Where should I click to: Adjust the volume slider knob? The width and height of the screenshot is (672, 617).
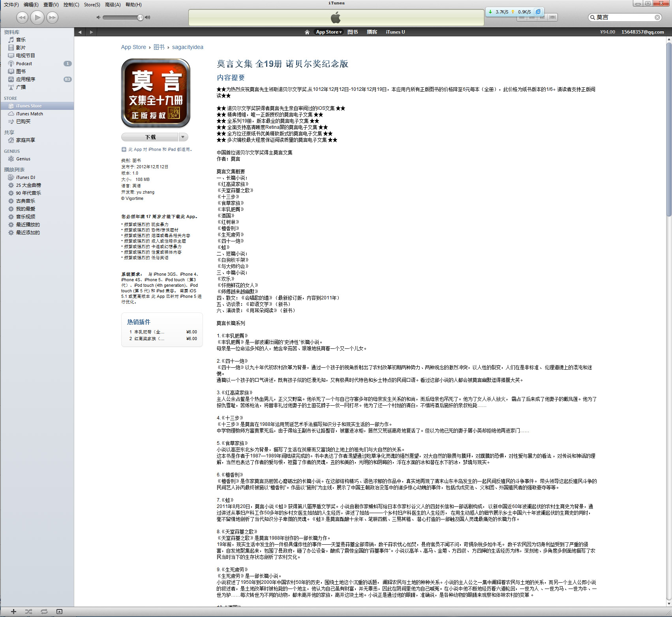[x=140, y=17]
